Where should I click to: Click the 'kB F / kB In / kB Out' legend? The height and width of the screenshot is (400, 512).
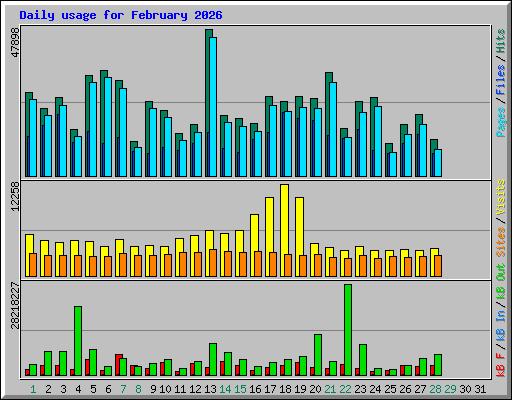coord(501,320)
